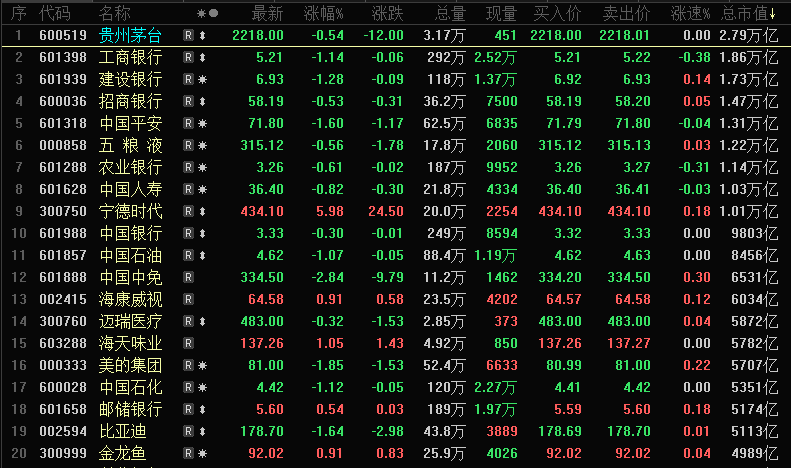This screenshot has height=468, width=791.
Task: Click the R icon for 宁德时代
Action: click(188, 211)
